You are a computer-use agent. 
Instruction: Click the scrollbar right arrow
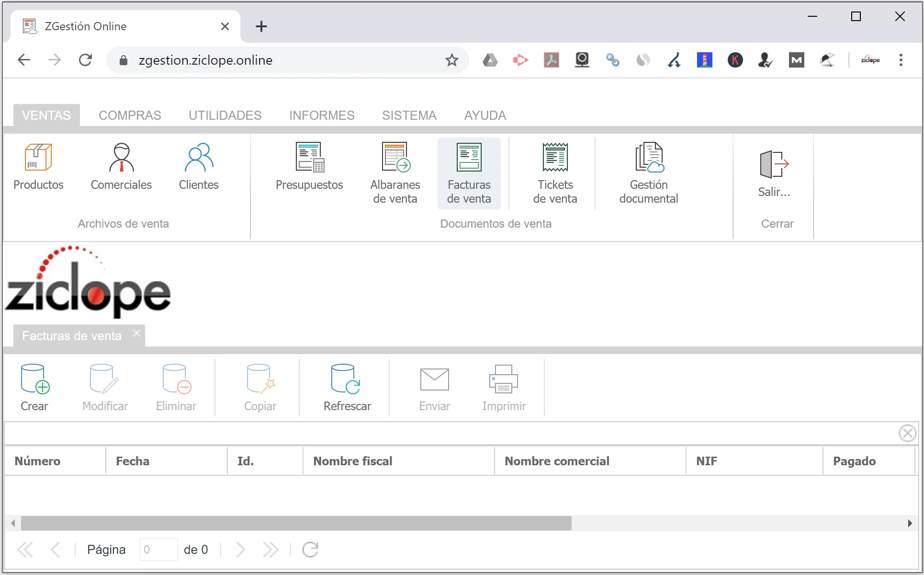tap(910, 523)
